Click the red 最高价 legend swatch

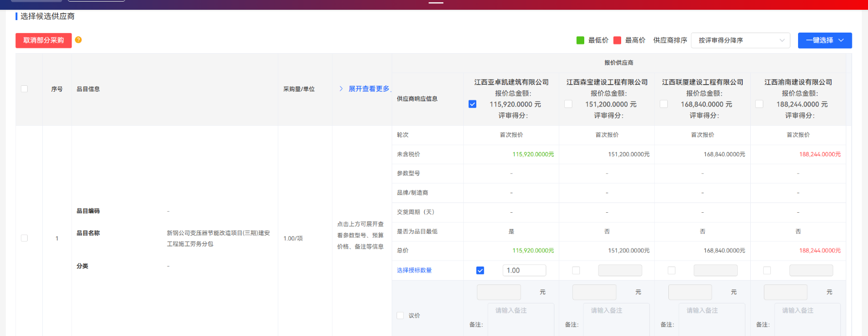pyautogui.click(x=617, y=40)
